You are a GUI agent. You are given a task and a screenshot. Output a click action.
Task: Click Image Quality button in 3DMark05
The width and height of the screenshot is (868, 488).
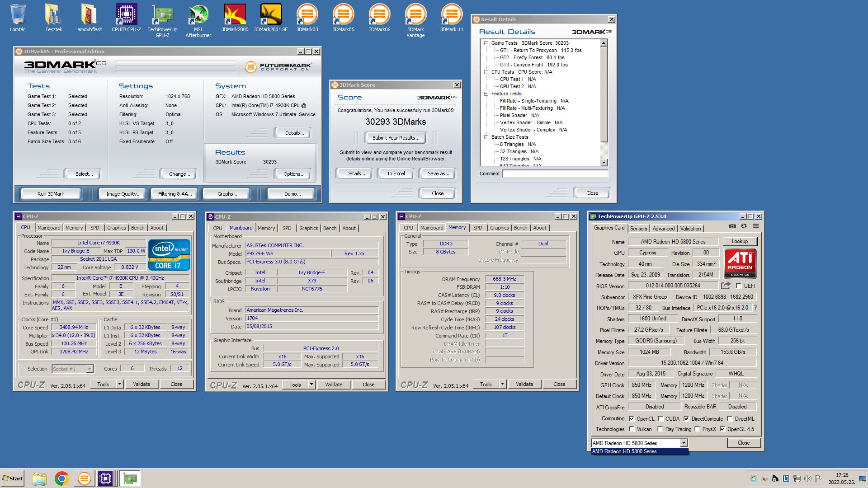click(123, 194)
